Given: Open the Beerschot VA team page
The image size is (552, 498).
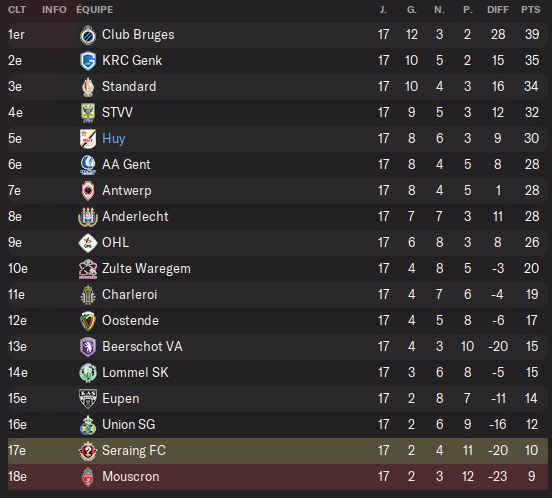Looking at the screenshot, I should (142, 347).
